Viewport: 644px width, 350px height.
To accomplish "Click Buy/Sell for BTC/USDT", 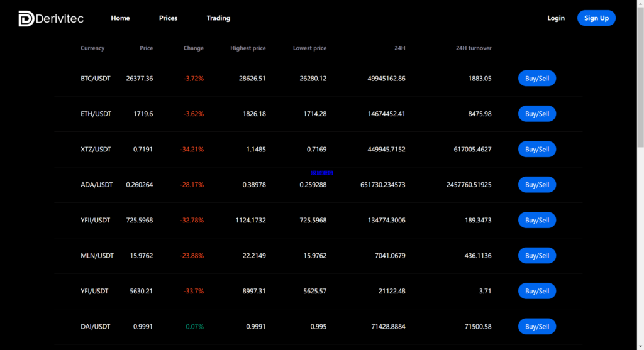I will pyautogui.click(x=536, y=79).
